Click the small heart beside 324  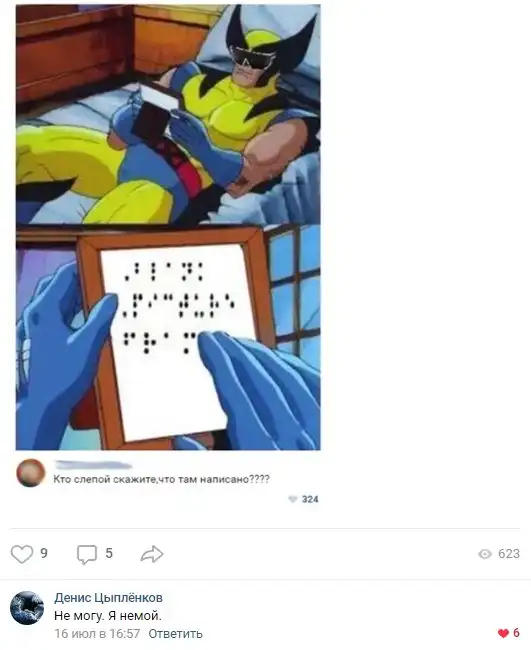point(293,499)
